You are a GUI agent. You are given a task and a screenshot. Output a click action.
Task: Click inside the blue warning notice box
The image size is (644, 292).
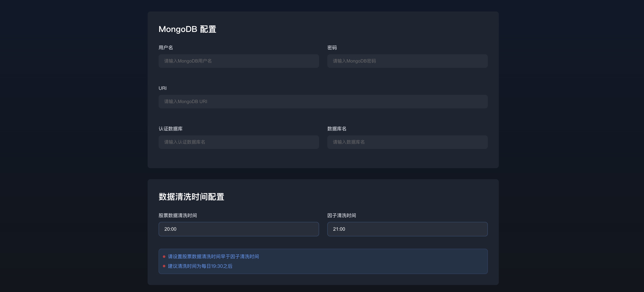323,261
